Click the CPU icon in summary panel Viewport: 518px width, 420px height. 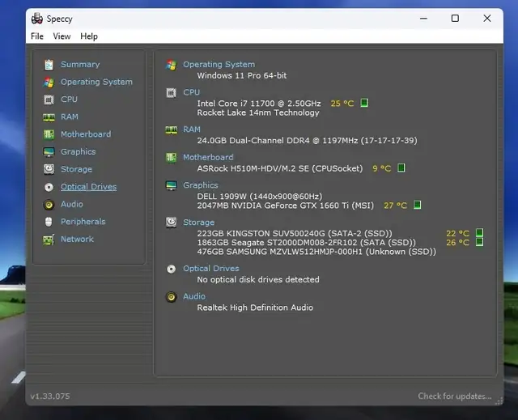click(171, 93)
